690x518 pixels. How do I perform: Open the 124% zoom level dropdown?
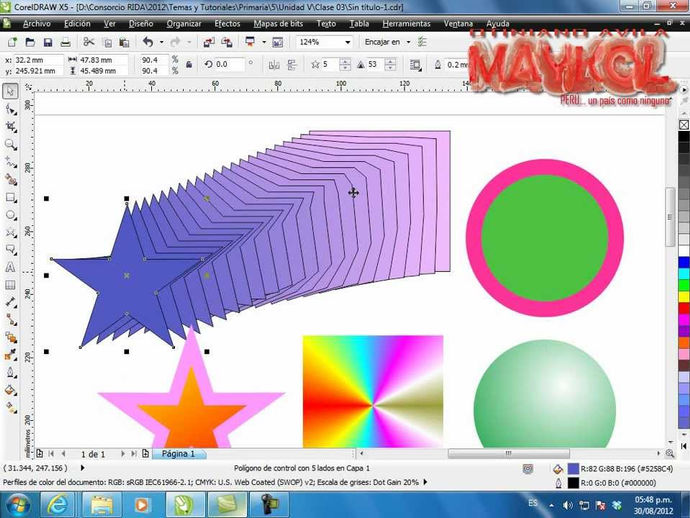pyautogui.click(x=348, y=42)
